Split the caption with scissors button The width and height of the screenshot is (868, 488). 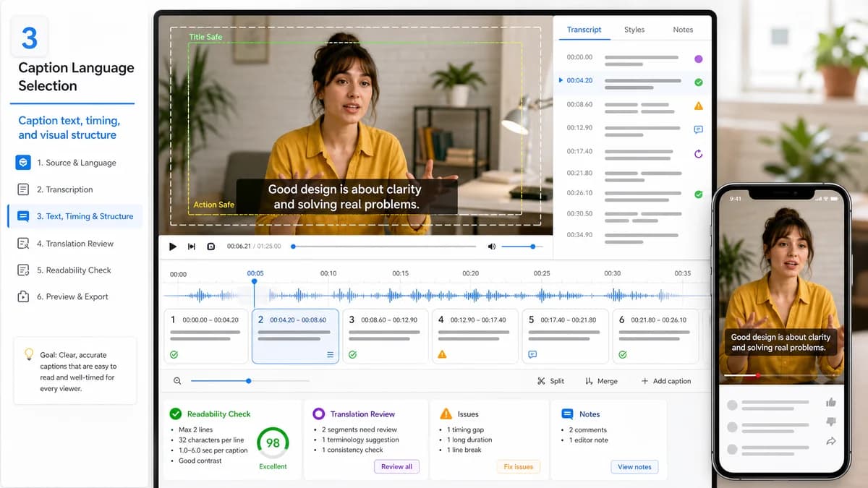(x=551, y=381)
